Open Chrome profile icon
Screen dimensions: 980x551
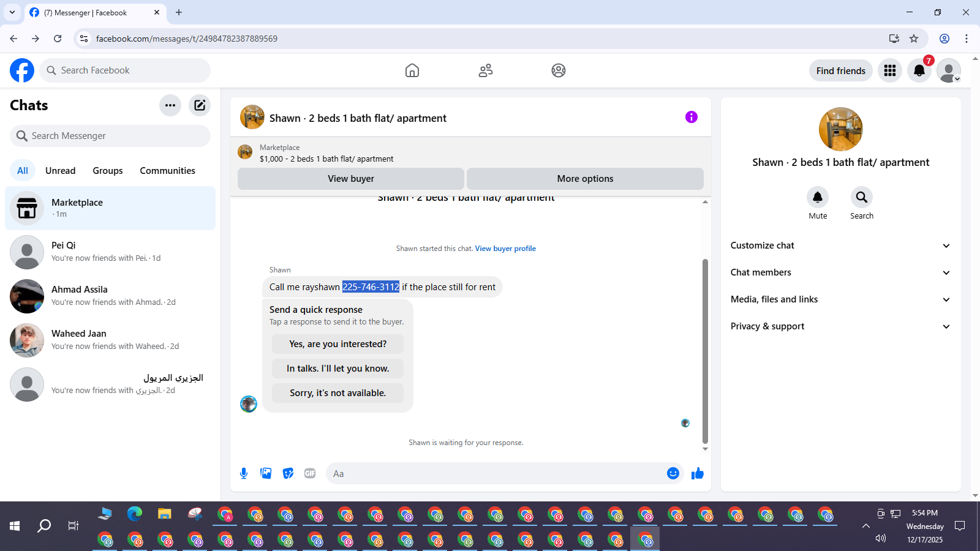pyautogui.click(x=944, y=39)
